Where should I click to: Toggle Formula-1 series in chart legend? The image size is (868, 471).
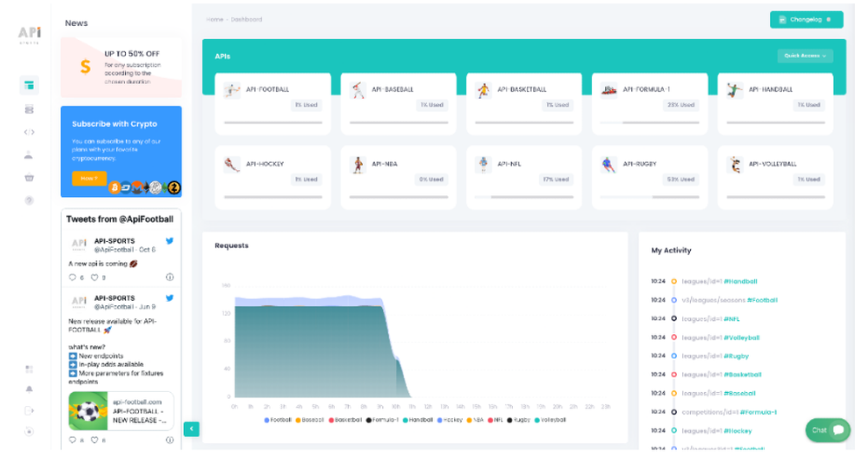coord(382,420)
